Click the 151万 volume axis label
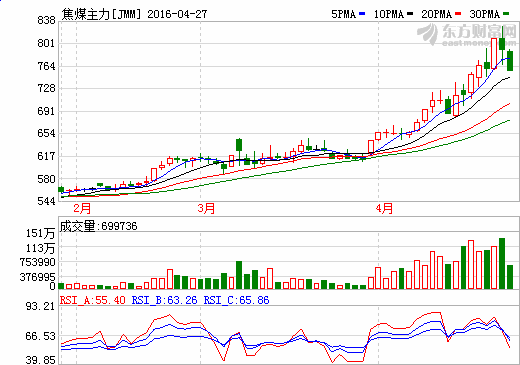 (41, 233)
